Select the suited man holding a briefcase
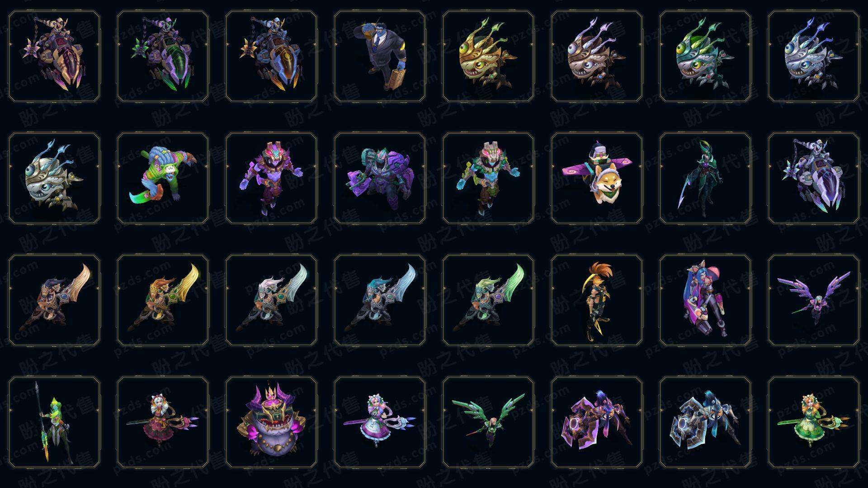The height and width of the screenshot is (488, 868). click(x=380, y=56)
